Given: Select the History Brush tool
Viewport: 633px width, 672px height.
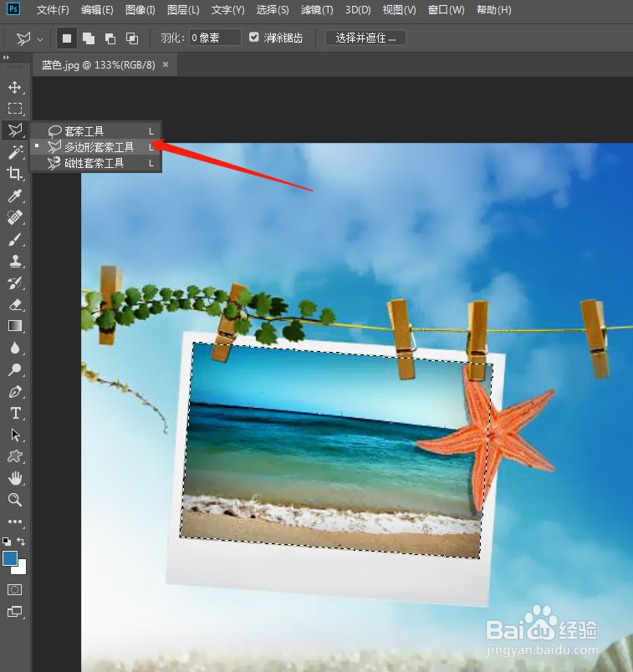Looking at the screenshot, I should click(15, 283).
